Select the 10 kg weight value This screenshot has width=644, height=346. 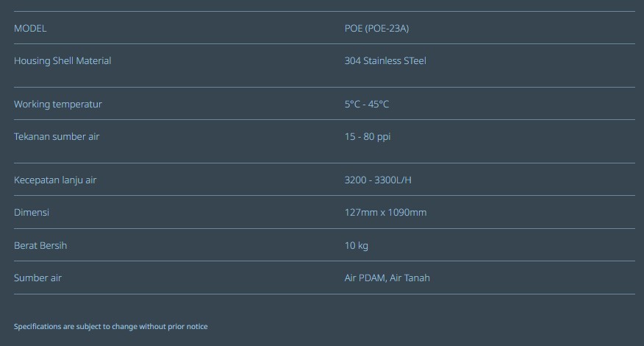tap(357, 246)
